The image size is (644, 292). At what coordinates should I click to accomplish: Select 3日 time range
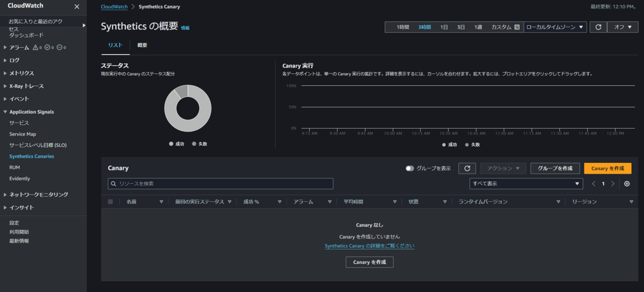(x=461, y=27)
